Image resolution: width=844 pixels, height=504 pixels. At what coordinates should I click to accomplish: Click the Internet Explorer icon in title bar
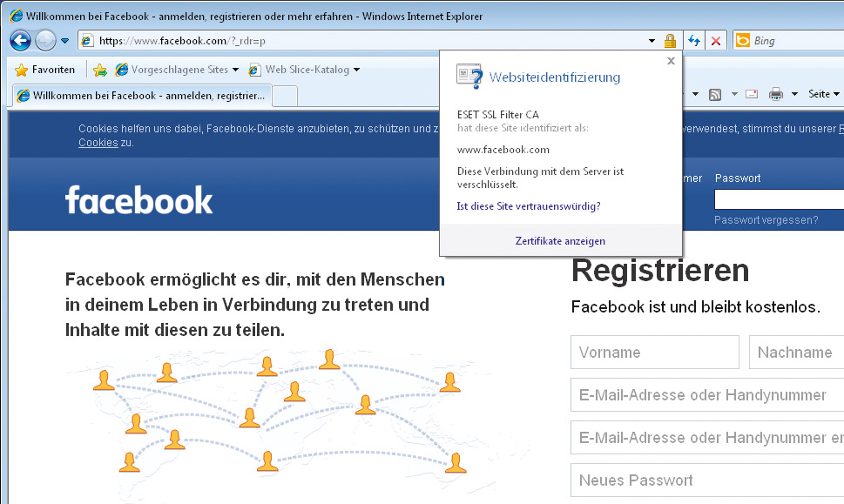tap(17, 16)
